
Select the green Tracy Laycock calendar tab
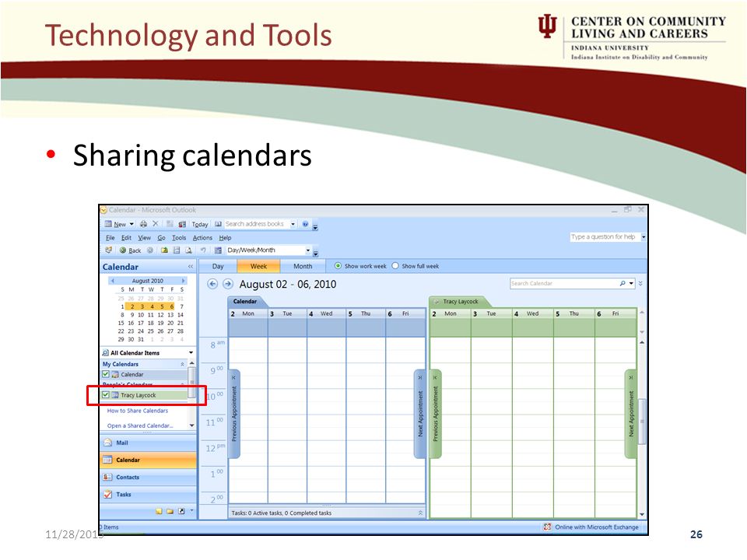(x=459, y=302)
